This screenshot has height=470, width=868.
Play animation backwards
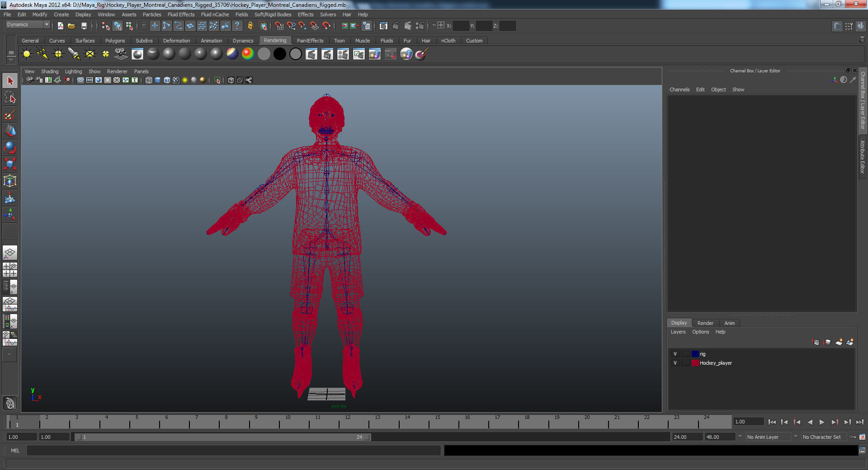(810, 422)
